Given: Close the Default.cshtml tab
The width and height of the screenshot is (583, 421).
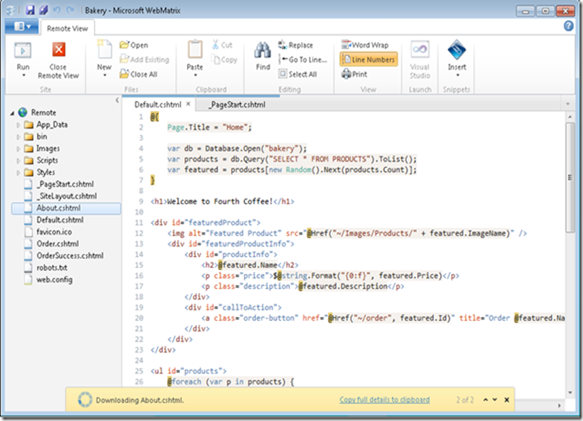Looking at the screenshot, I should (188, 104).
